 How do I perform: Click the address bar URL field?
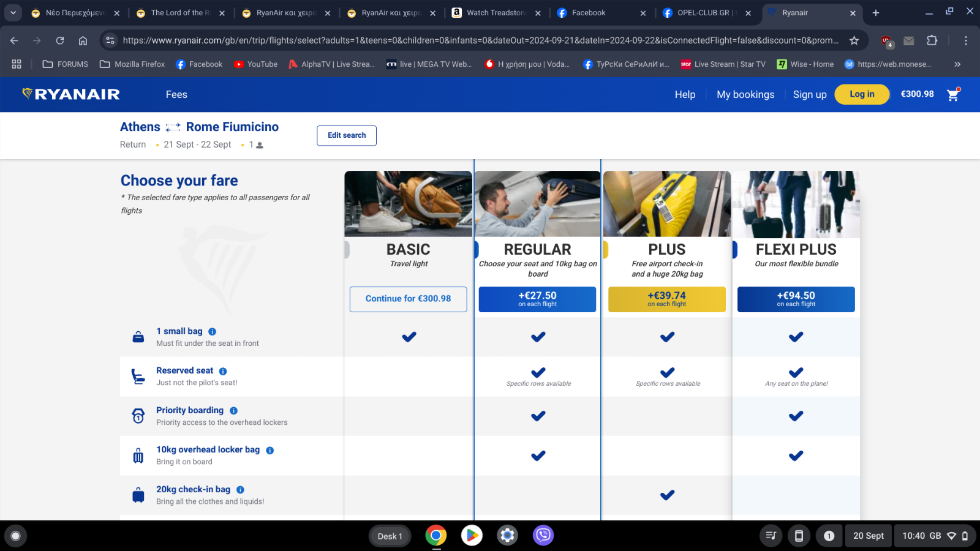[x=481, y=40]
